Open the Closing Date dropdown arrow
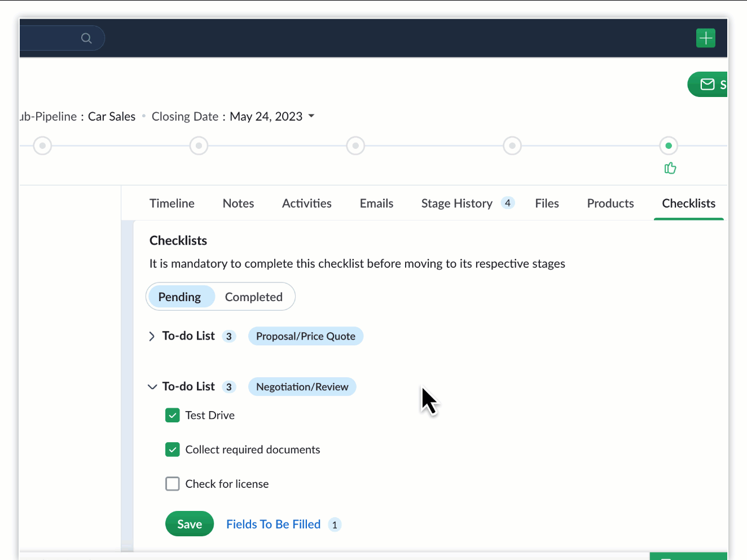 (311, 116)
